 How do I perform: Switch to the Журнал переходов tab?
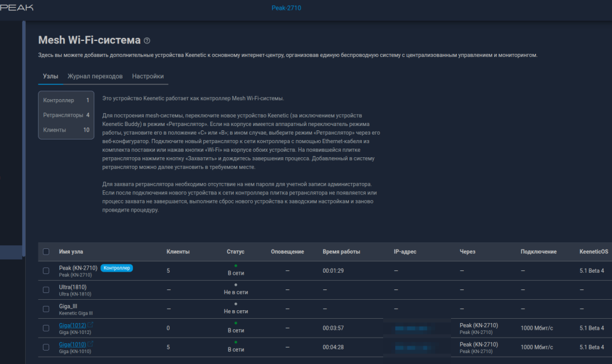click(x=95, y=76)
